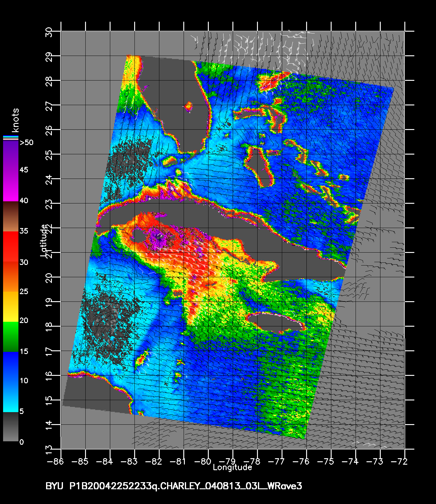This screenshot has height=504, width=436.
Task: Click the '18' latitude tick label
Action: [49, 326]
